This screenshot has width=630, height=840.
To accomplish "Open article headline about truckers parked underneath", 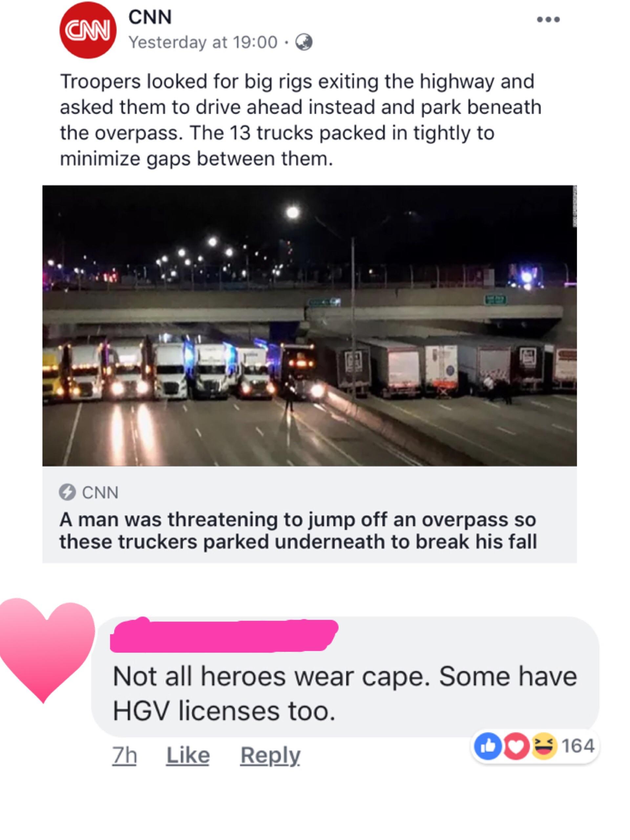I will tap(298, 531).
